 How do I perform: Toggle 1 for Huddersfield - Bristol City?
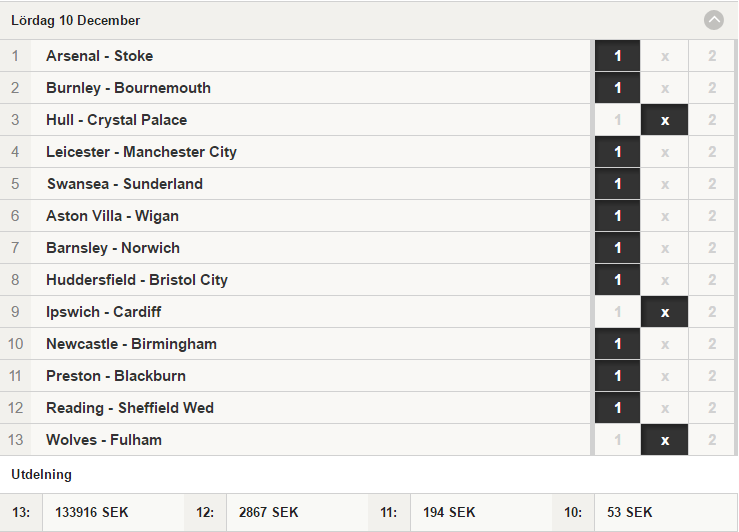click(617, 280)
